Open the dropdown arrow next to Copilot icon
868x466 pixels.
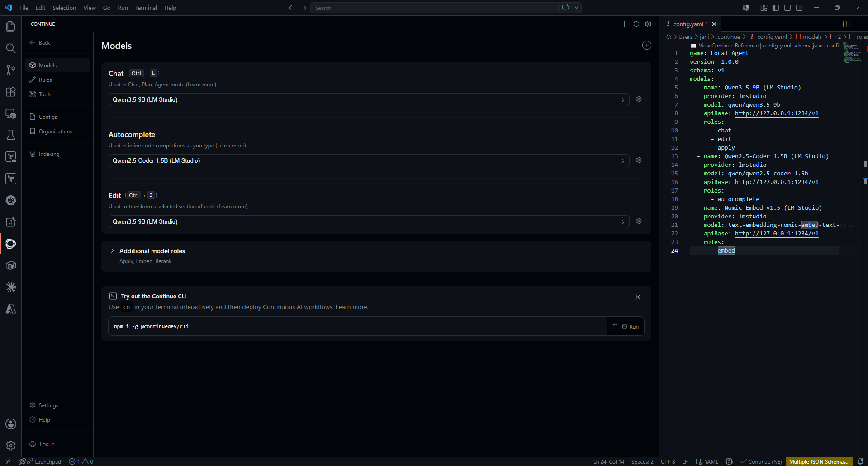tap(576, 8)
